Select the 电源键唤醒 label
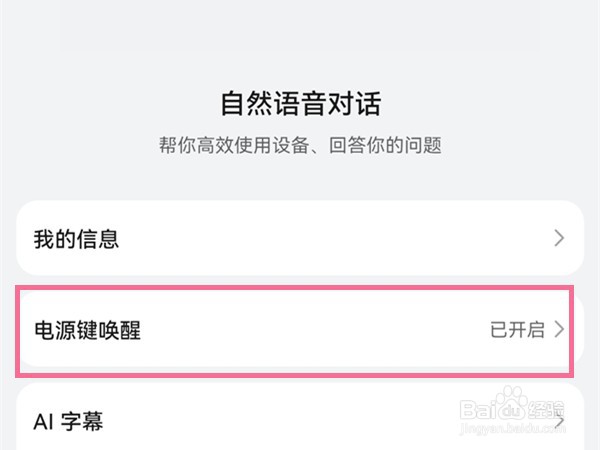 88,330
